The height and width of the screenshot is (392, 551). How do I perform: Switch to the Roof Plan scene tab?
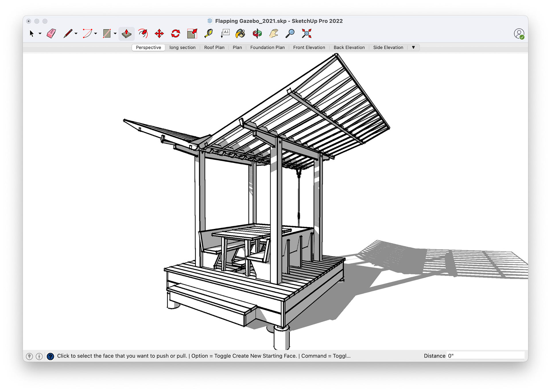tap(214, 47)
